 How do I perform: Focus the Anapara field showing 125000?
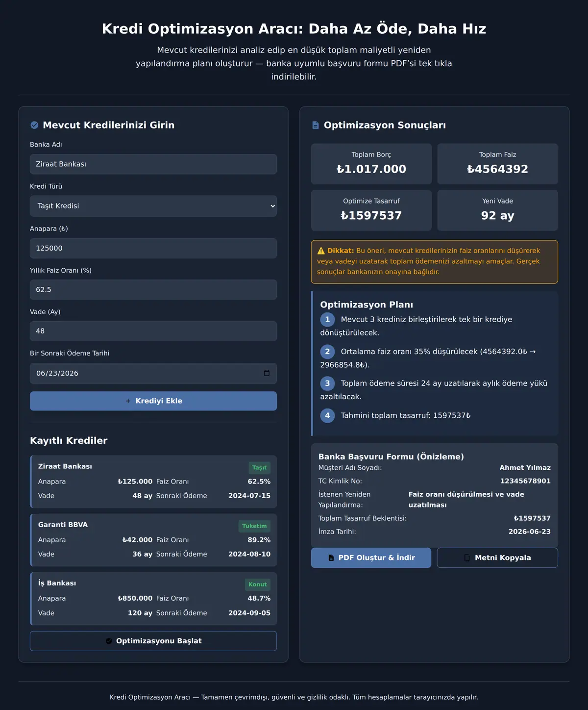[153, 248]
